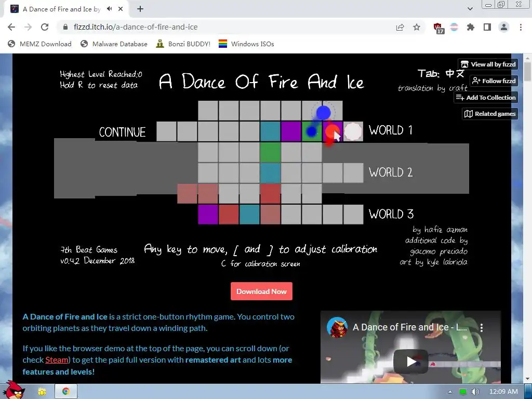The height and width of the screenshot is (399, 532).
Task: Click the padlock site info icon
Action: [x=65, y=27]
